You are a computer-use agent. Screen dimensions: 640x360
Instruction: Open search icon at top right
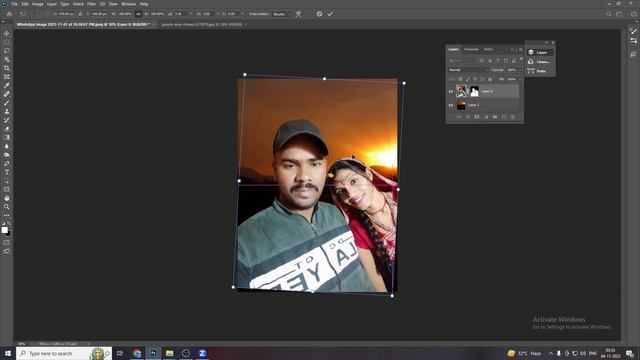(609, 14)
